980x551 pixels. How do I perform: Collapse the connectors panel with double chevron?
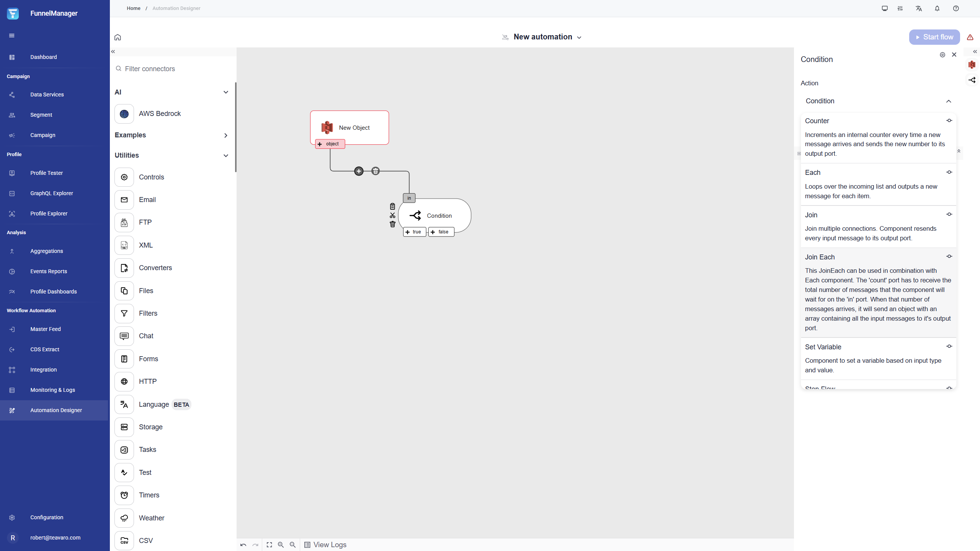click(113, 52)
